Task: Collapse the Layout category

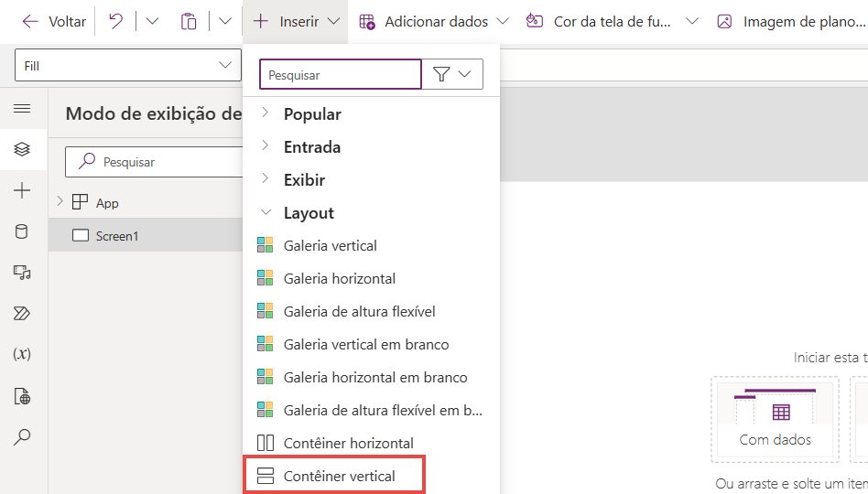Action: 266,212
